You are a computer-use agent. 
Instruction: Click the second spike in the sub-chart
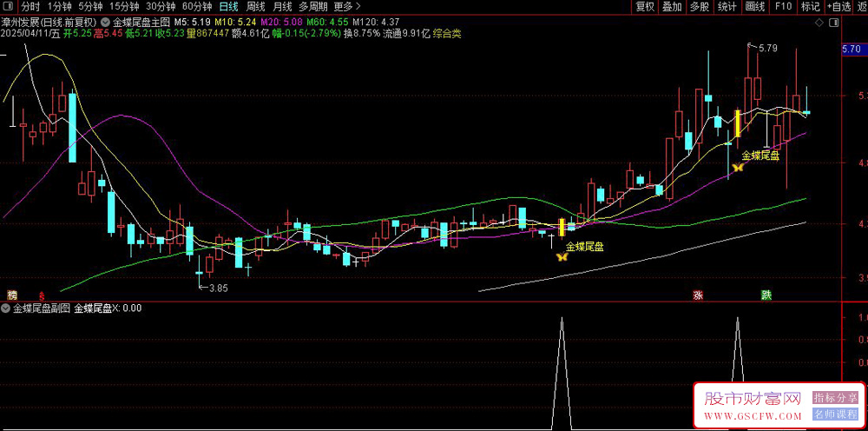click(x=737, y=349)
